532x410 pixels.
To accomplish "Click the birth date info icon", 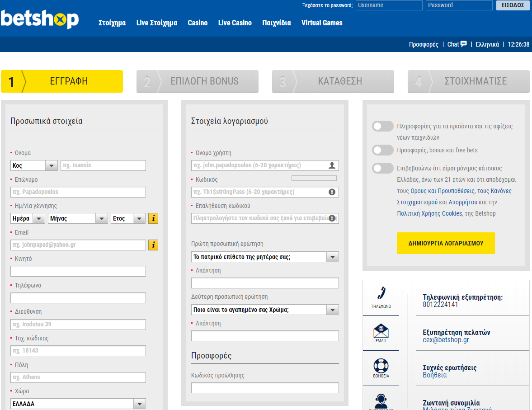I will coord(153,218).
